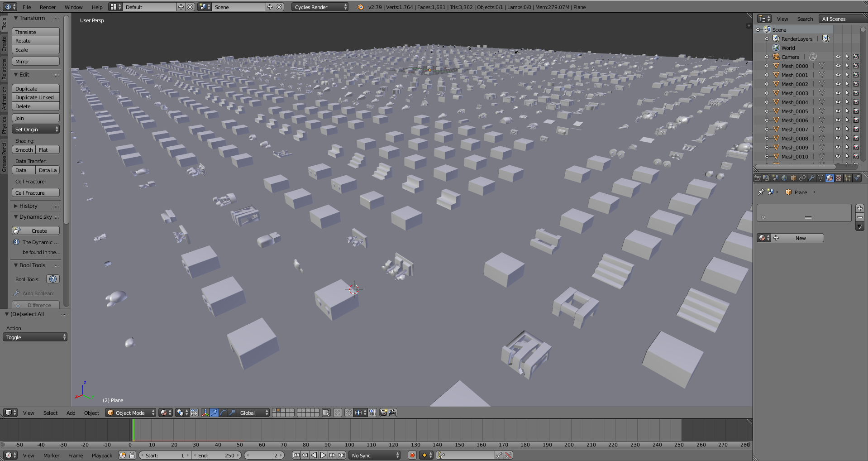The width and height of the screenshot is (868, 461).
Task: Open the Window menu
Action: pyautogui.click(x=73, y=7)
